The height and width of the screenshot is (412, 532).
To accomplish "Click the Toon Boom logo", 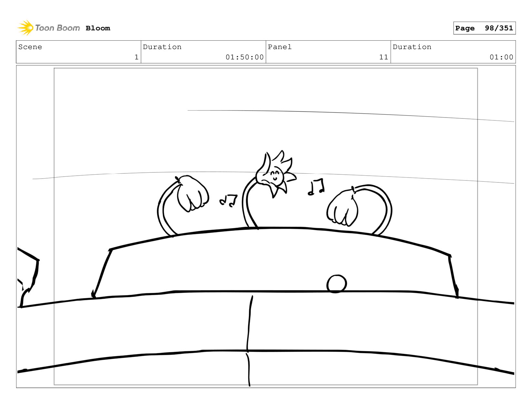I will pos(48,28).
